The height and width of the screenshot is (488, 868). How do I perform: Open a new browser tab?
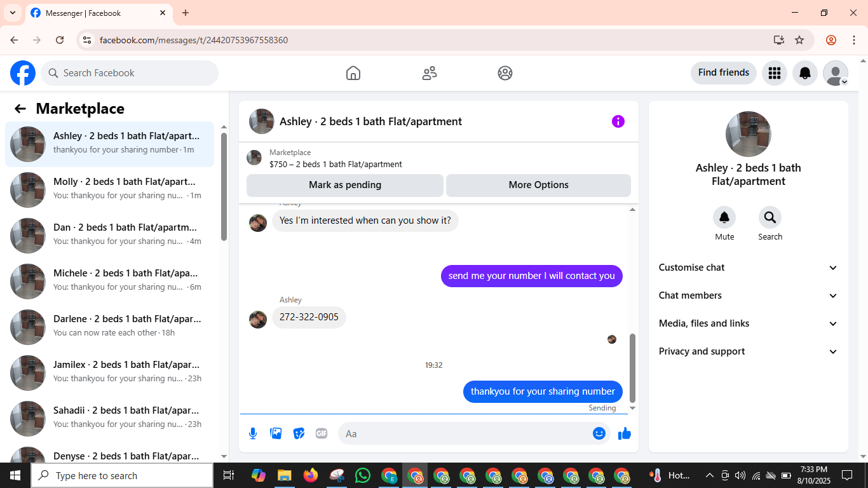click(186, 13)
